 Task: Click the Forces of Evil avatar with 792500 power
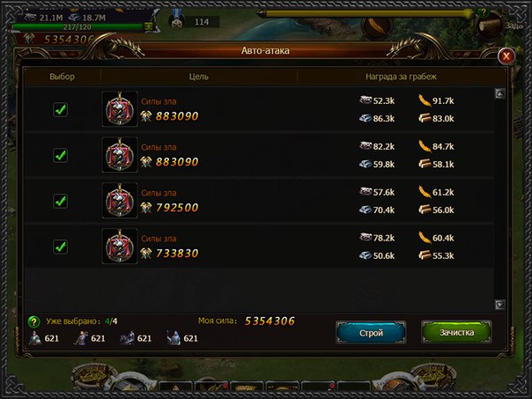[x=120, y=201]
